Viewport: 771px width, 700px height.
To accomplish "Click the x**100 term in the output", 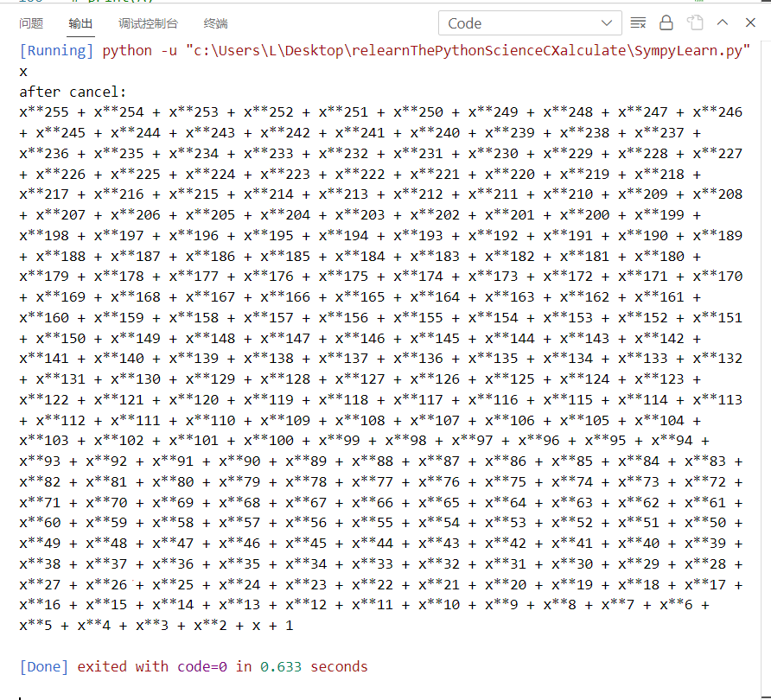I will (269, 441).
